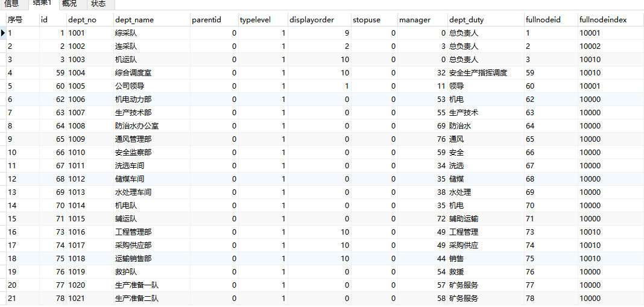Click the 救援 dept_duty cell
This screenshot has height=307, width=644.
tap(486, 272)
